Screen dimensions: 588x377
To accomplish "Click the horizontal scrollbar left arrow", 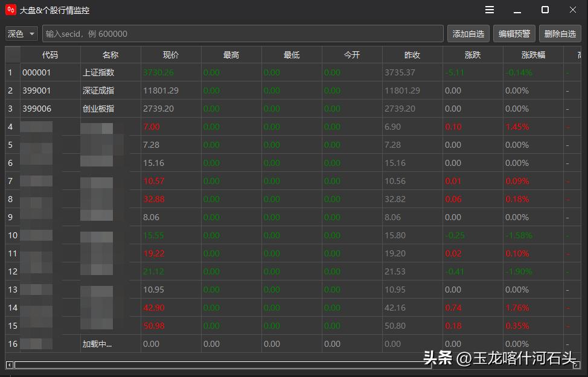I will pos(10,364).
